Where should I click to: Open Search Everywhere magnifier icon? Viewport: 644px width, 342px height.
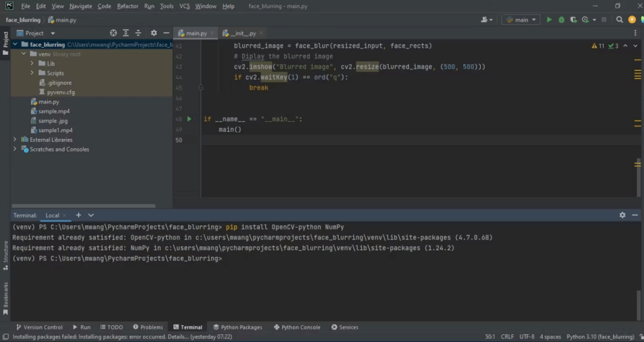point(620,20)
